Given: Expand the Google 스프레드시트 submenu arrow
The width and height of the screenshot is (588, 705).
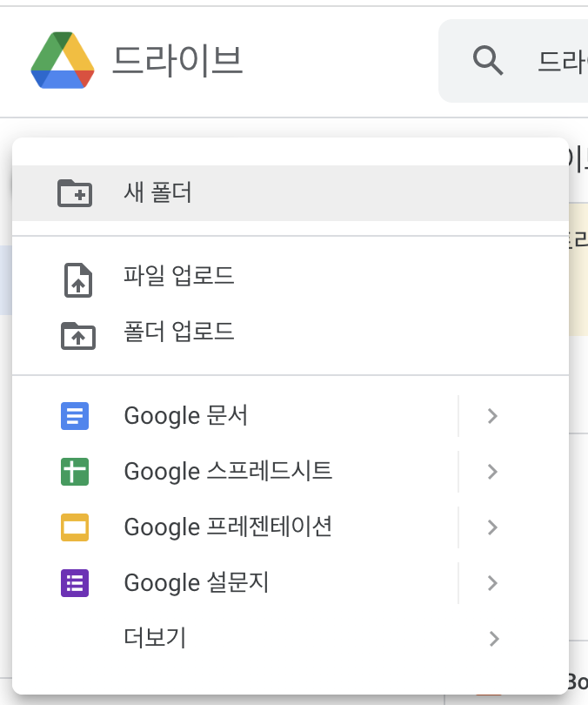Looking at the screenshot, I should click(493, 472).
